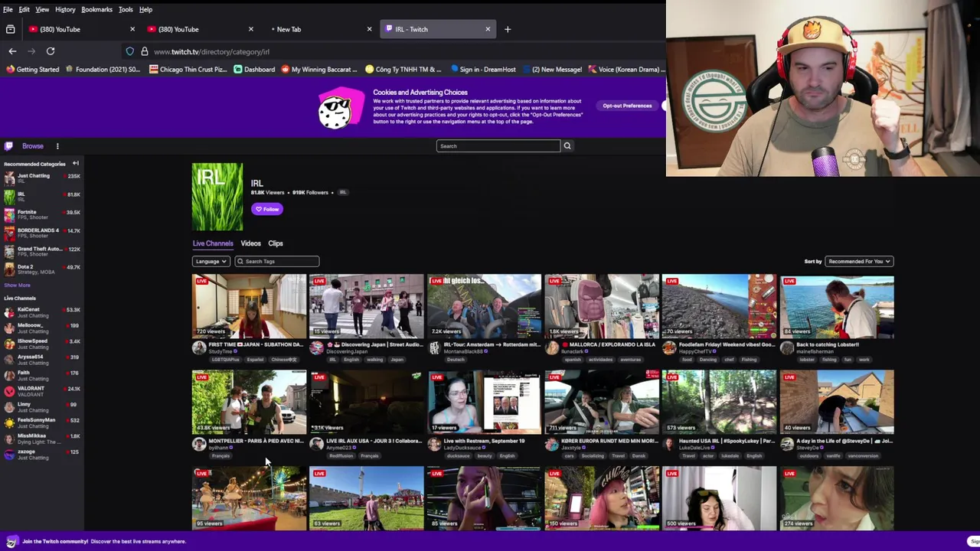Switch to Clips tab
Screen dimensions: 980x551
[x=276, y=243]
